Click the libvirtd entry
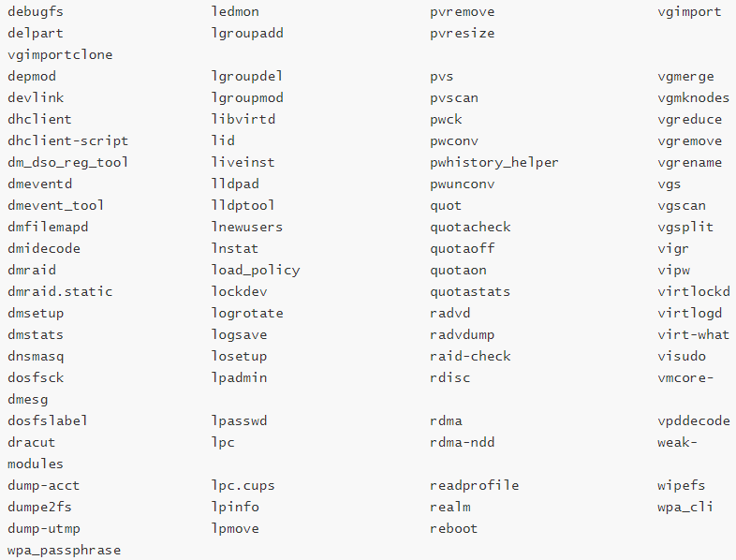The image size is (736, 560). coord(243,119)
